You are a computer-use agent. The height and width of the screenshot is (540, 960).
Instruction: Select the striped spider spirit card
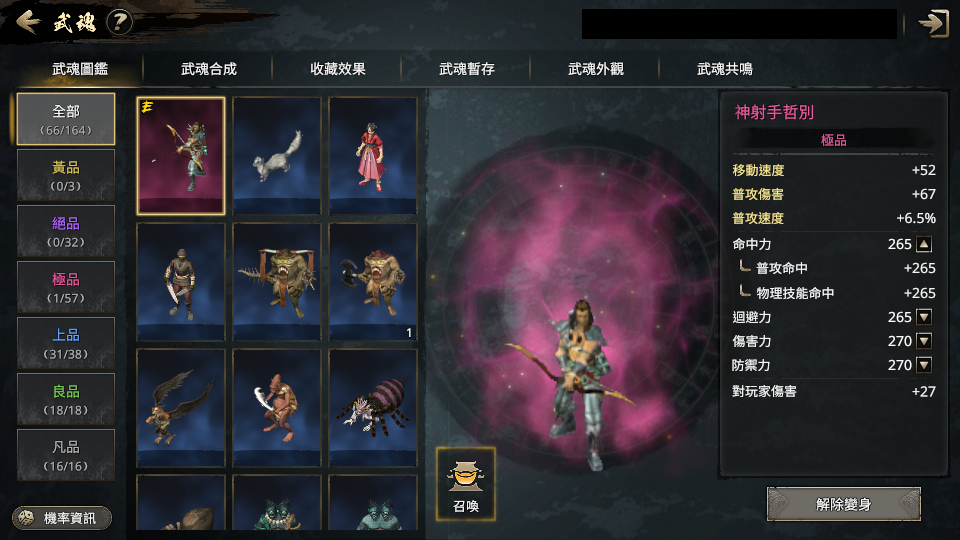click(373, 408)
